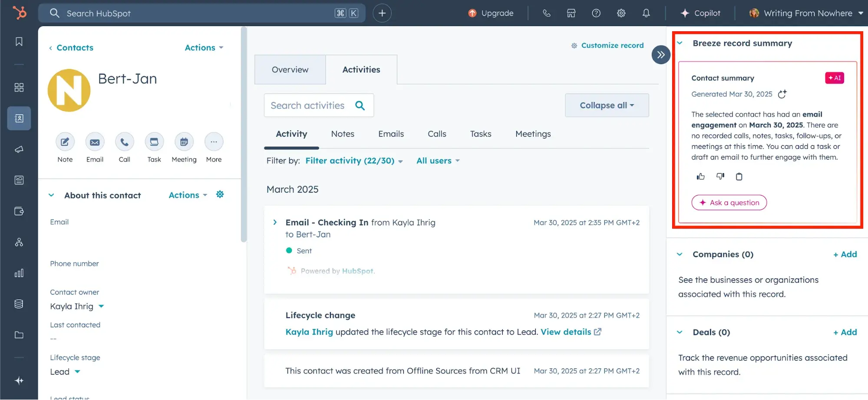Open the Collapse all dropdown
The height and width of the screenshot is (400, 868).
click(607, 105)
